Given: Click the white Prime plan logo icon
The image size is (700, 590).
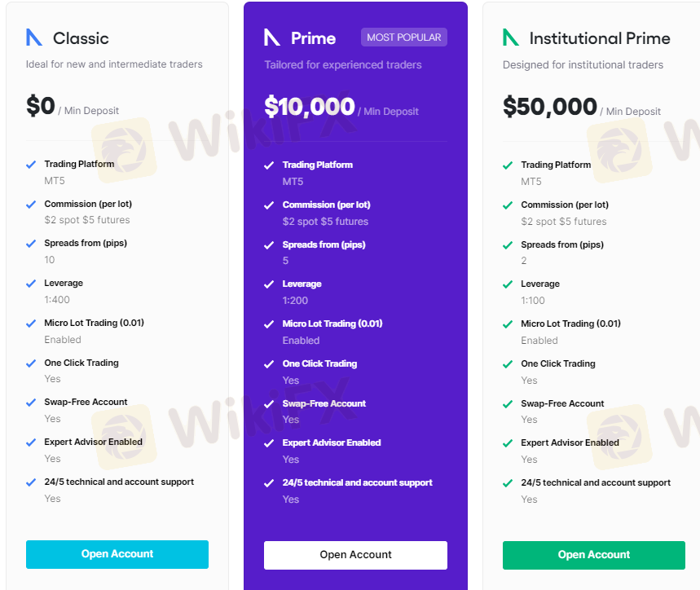Looking at the screenshot, I should point(272,37).
